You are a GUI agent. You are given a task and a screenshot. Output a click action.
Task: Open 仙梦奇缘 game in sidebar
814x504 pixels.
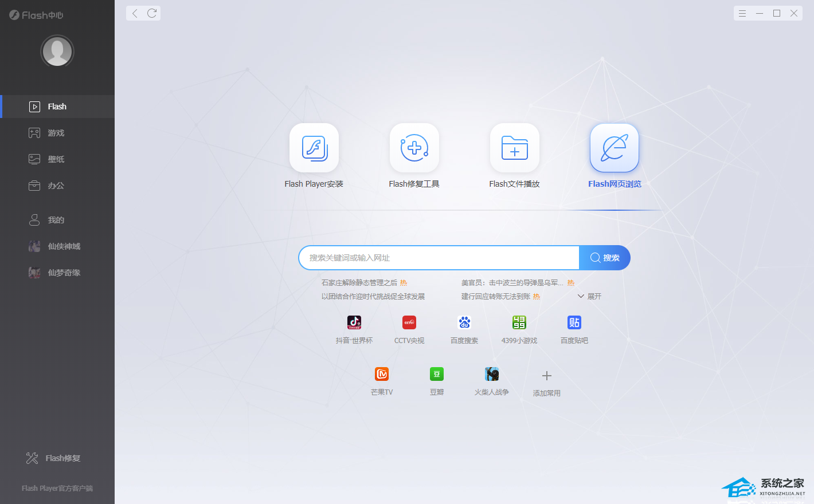pyautogui.click(x=57, y=273)
